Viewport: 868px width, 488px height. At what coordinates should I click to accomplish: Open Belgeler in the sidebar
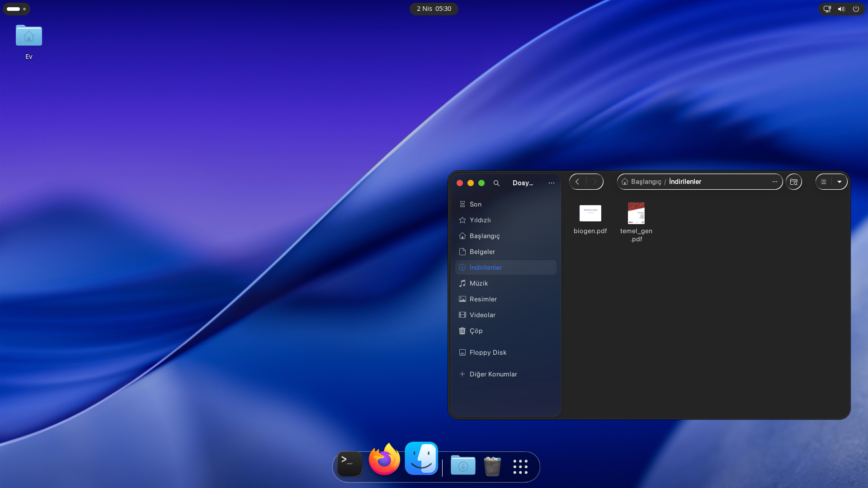pyautogui.click(x=505, y=252)
